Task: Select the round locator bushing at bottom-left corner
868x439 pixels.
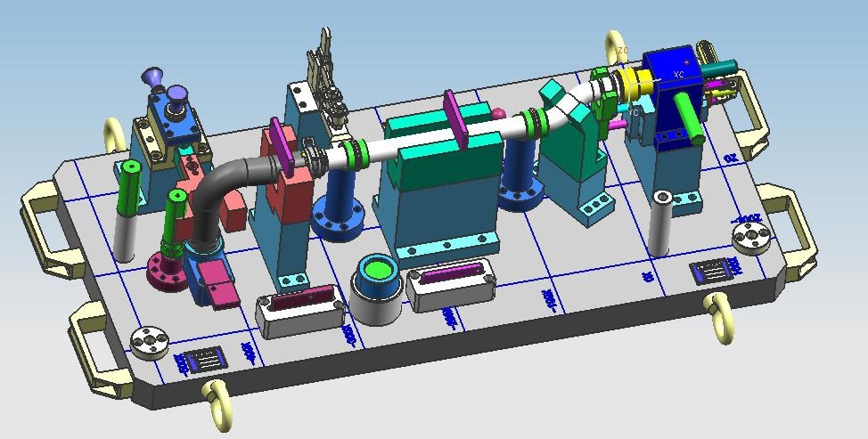Action: (x=150, y=344)
